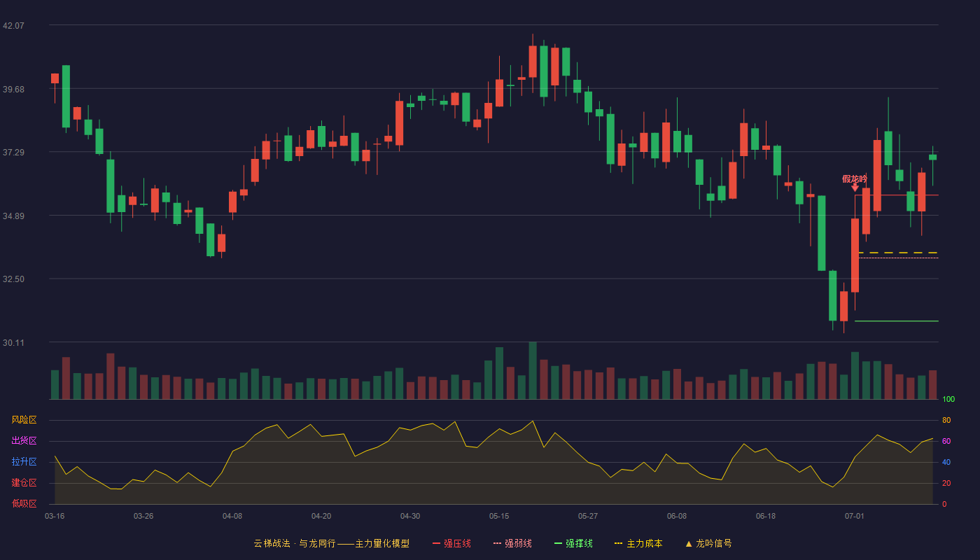Click the 42.07 price axis label
Screen dimensions: 980x560
tap(13, 25)
